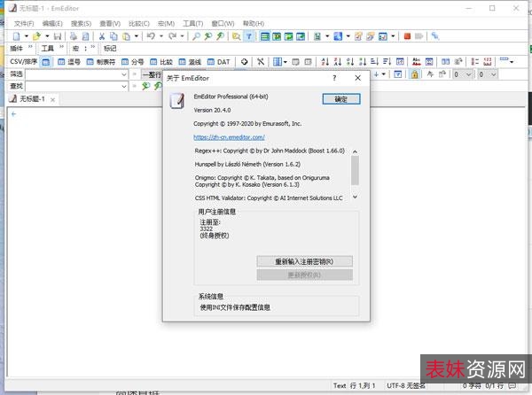Click the Cut scissors icon
The width and height of the screenshot is (532, 395).
tap(101, 36)
